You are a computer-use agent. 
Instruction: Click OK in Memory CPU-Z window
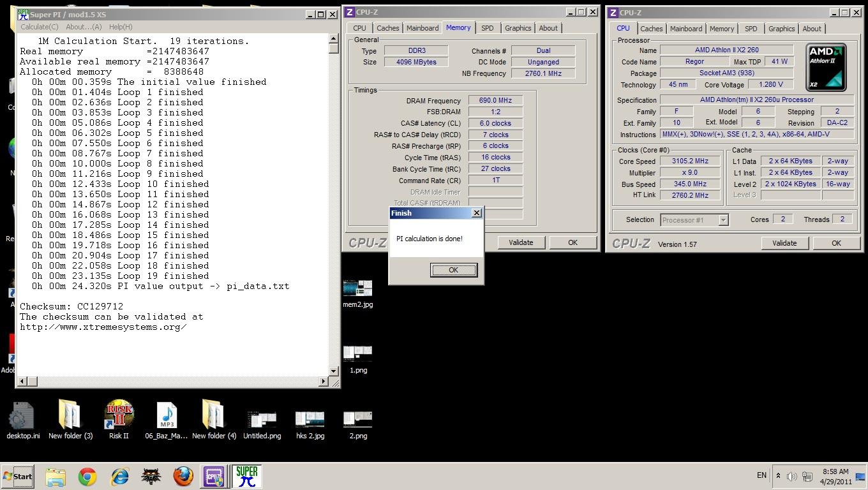[x=572, y=242]
